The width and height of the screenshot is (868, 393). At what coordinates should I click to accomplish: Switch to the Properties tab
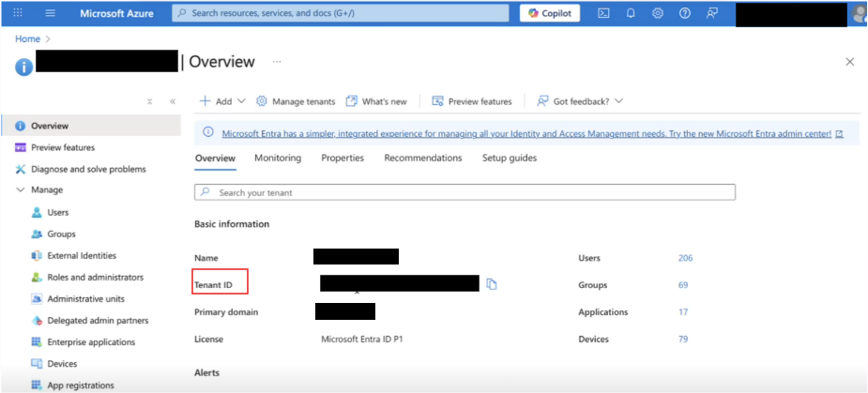(343, 159)
